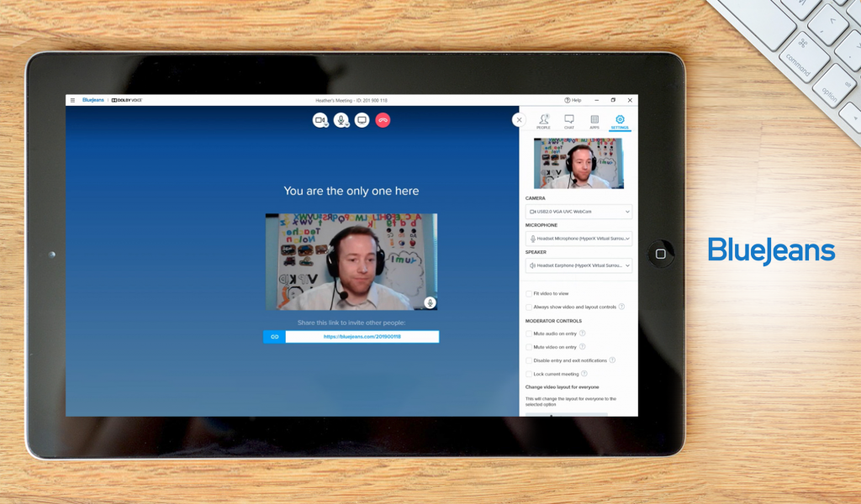861x504 pixels.
Task: Open the People panel
Action: point(542,121)
